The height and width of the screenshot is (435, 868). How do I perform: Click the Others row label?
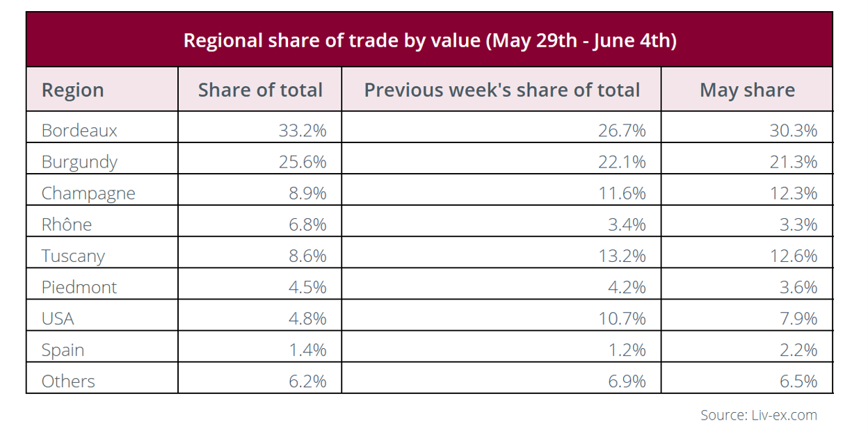pos(68,381)
